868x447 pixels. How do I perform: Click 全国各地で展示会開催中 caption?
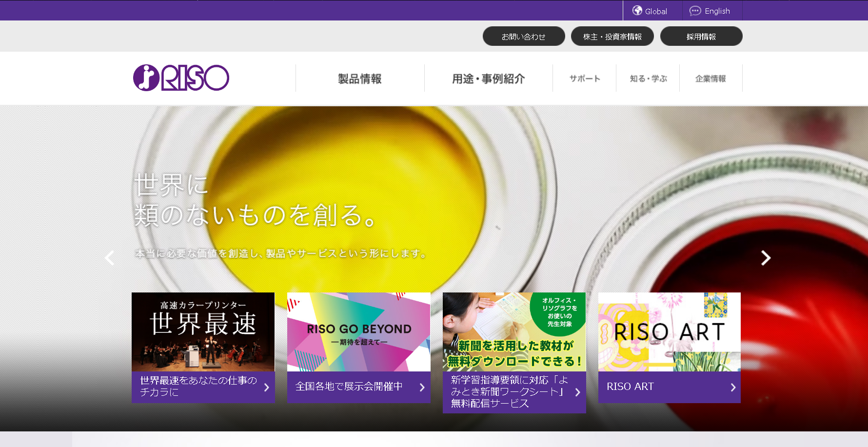click(x=349, y=387)
